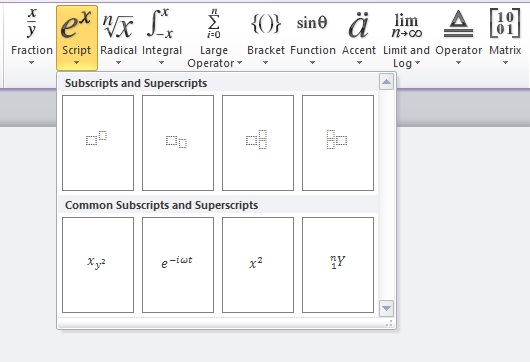Open the Function sin-theta gallery
The height and width of the screenshot is (362, 530).
(x=313, y=37)
